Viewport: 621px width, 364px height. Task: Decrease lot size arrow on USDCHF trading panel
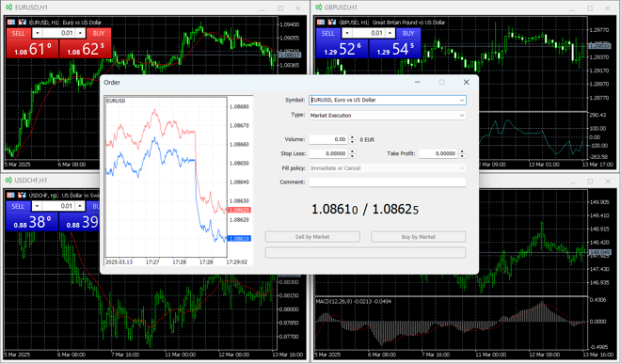click(37, 206)
